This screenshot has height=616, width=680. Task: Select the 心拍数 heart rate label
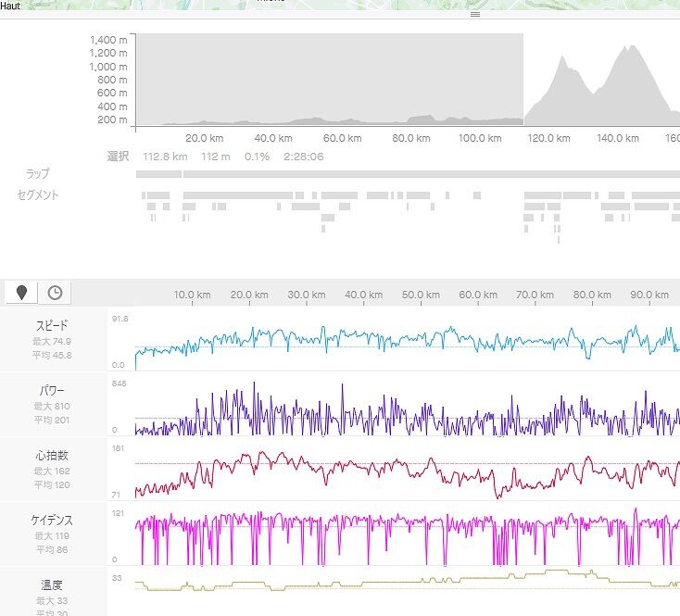pyautogui.click(x=52, y=456)
